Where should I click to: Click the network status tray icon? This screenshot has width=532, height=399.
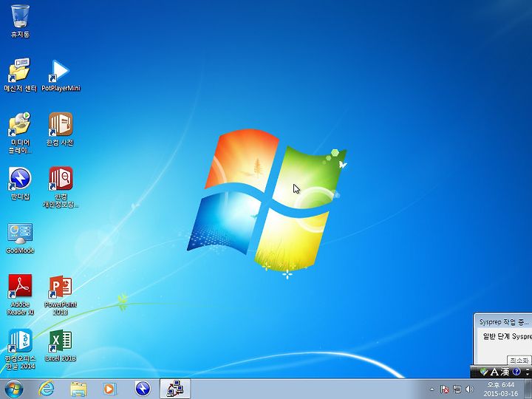457,389
